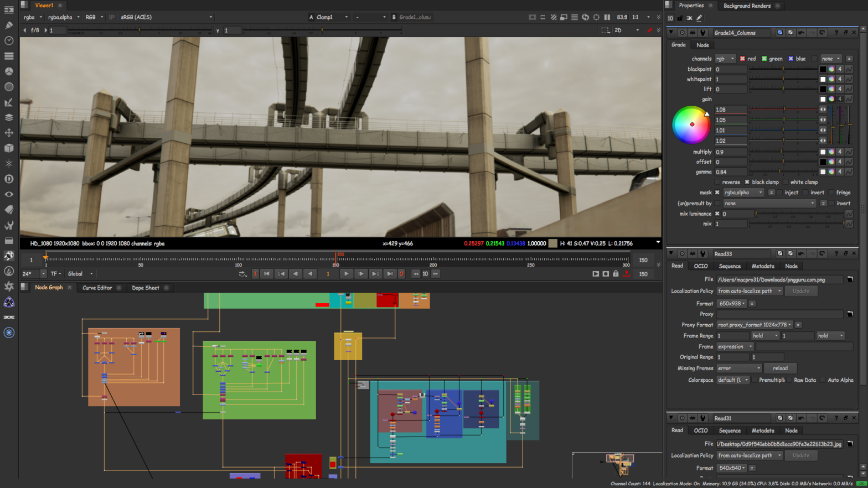This screenshot has height=488, width=868.
Task: Click the 3DE toolbar icon
Action: tap(9, 317)
